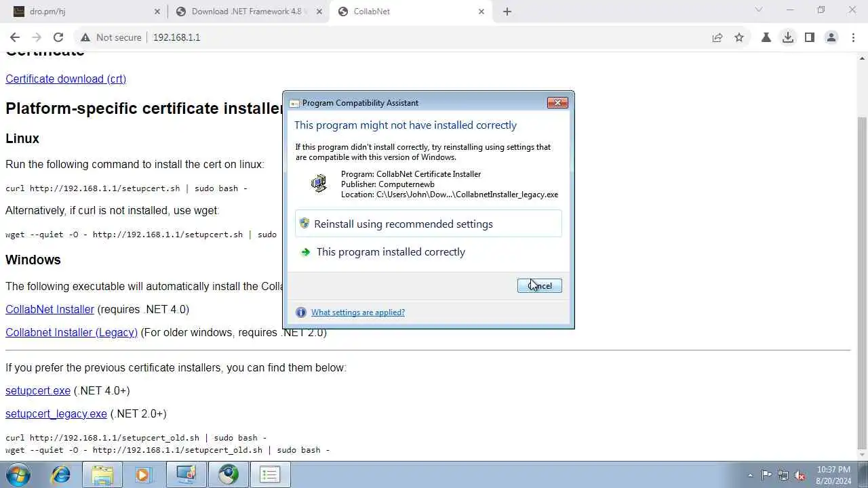The height and width of the screenshot is (488, 868).
Task: Download setupcert_legacy.exe link
Action: click(x=56, y=413)
